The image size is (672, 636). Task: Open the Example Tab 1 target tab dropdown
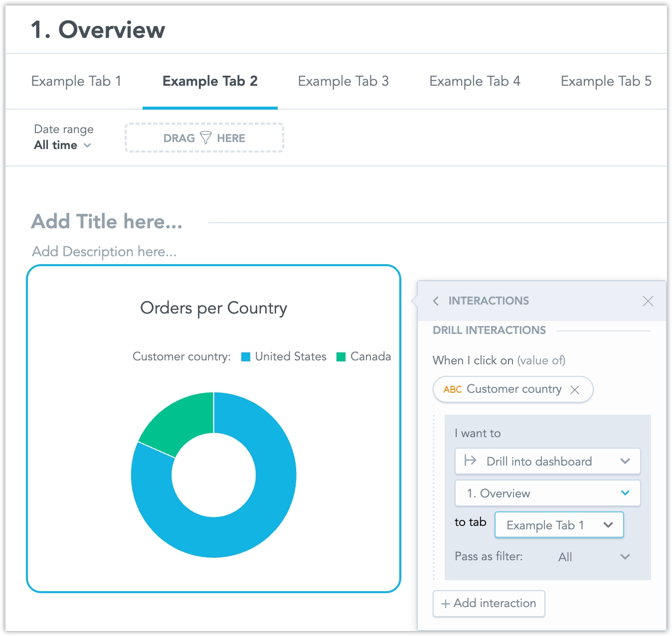[608, 525]
